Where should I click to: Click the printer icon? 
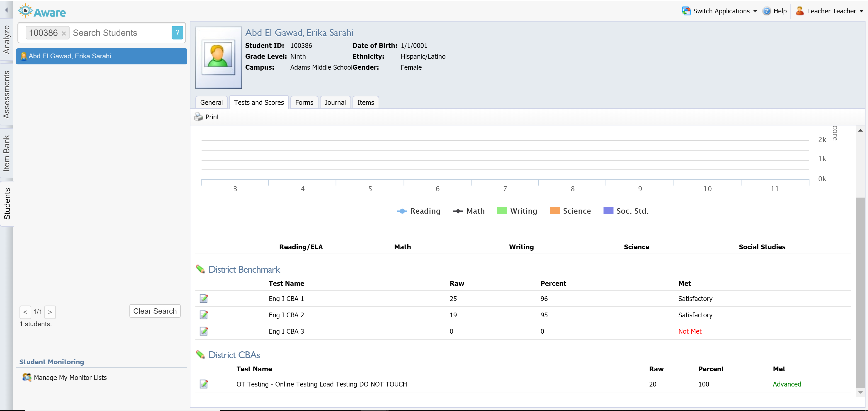[x=198, y=117]
